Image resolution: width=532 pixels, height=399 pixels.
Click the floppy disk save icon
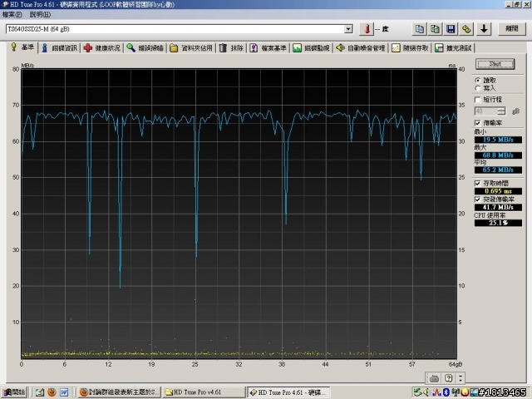click(x=451, y=29)
